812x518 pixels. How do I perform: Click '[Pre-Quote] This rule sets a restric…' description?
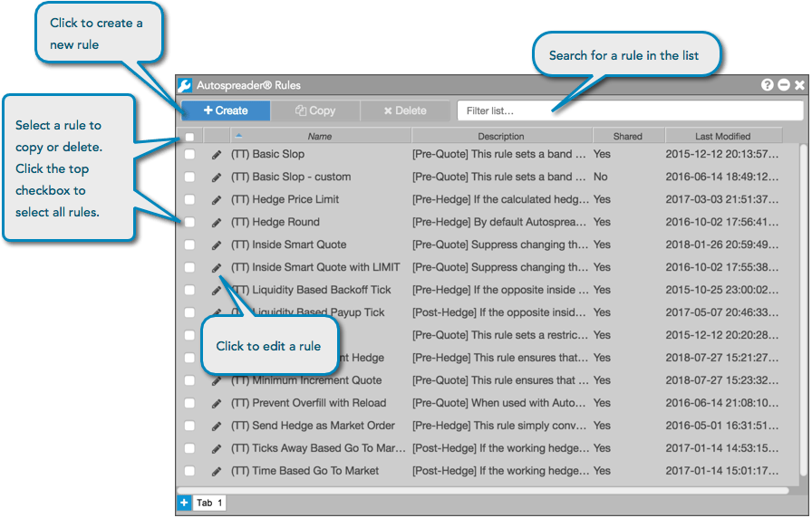500,335
